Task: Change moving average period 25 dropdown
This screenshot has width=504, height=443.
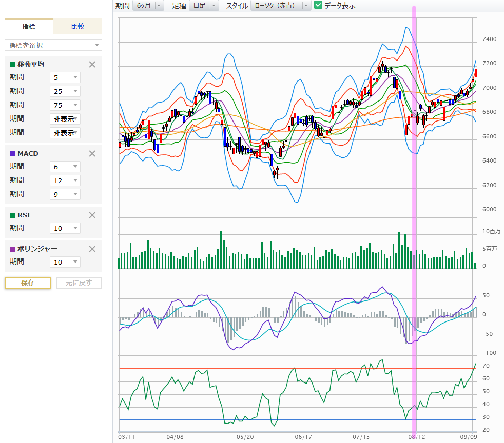Action: pyautogui.click(x=65, y=91)
